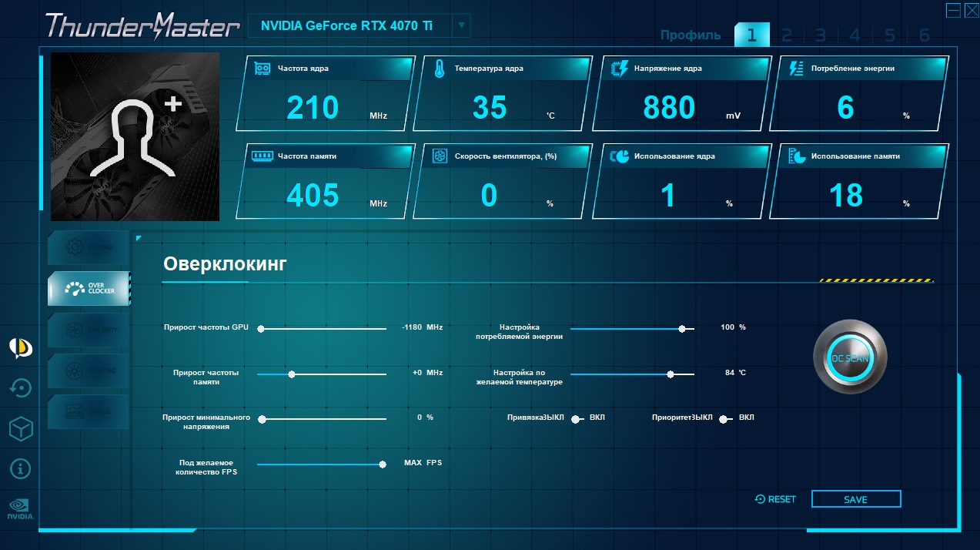Click the restore/refresh circular arrow icon
Screen dimensions: 980x550
[21, 388]
